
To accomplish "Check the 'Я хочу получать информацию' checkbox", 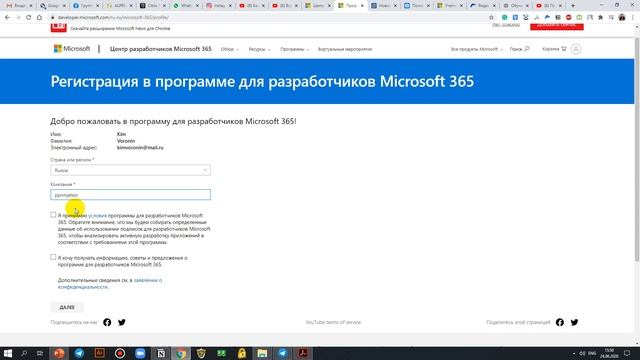I will 53,257.
